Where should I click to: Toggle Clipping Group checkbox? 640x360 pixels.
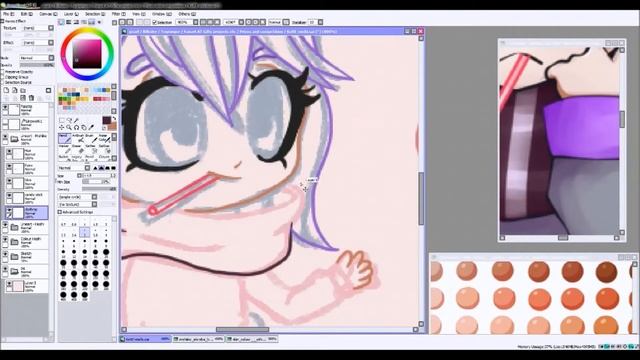tap(3, 77)
